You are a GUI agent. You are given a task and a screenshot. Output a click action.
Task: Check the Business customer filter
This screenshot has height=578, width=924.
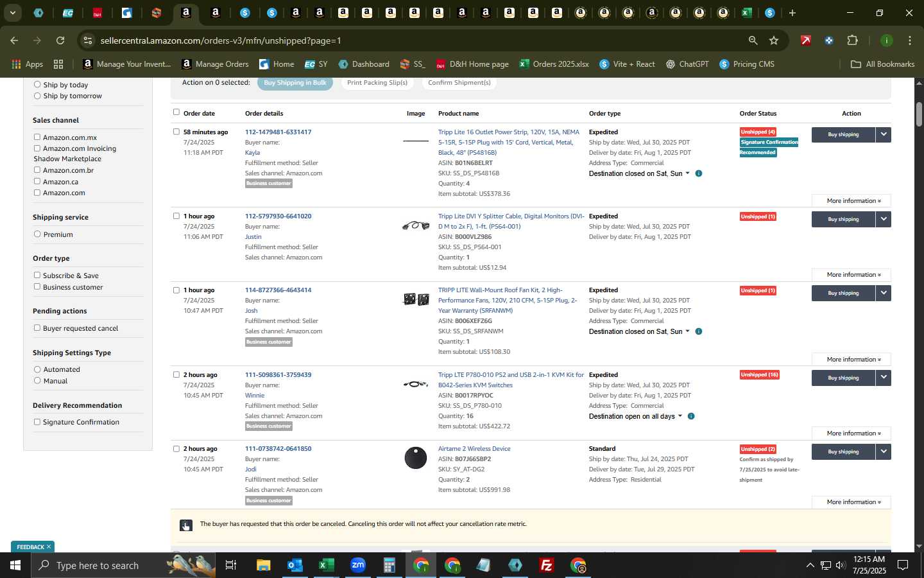37,286
